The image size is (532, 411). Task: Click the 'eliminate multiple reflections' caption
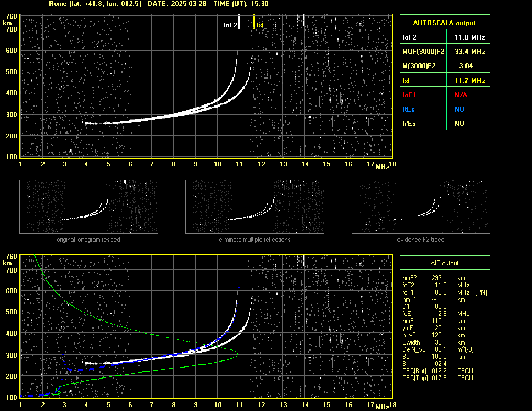click(254, 240)
